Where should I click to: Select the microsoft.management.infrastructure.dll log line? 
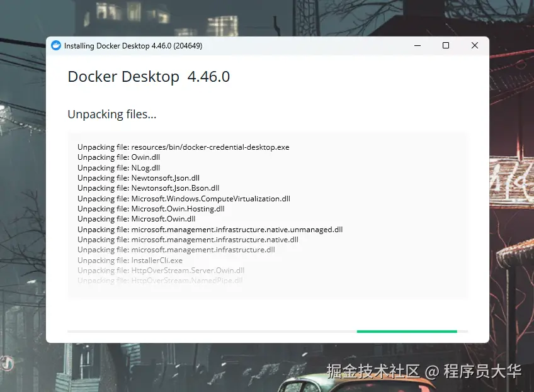pos(176,250)
